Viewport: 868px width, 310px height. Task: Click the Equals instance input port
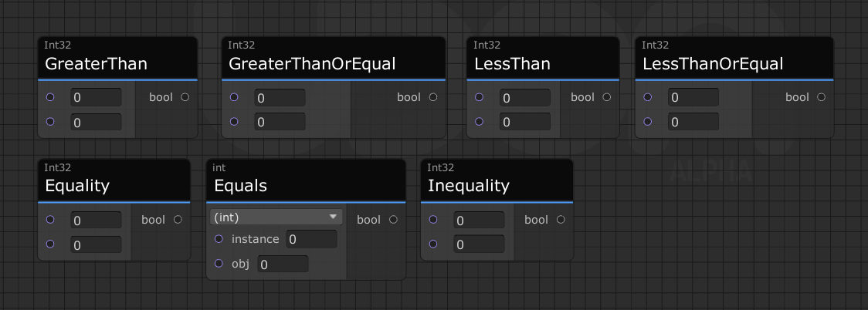coord(219,239)
